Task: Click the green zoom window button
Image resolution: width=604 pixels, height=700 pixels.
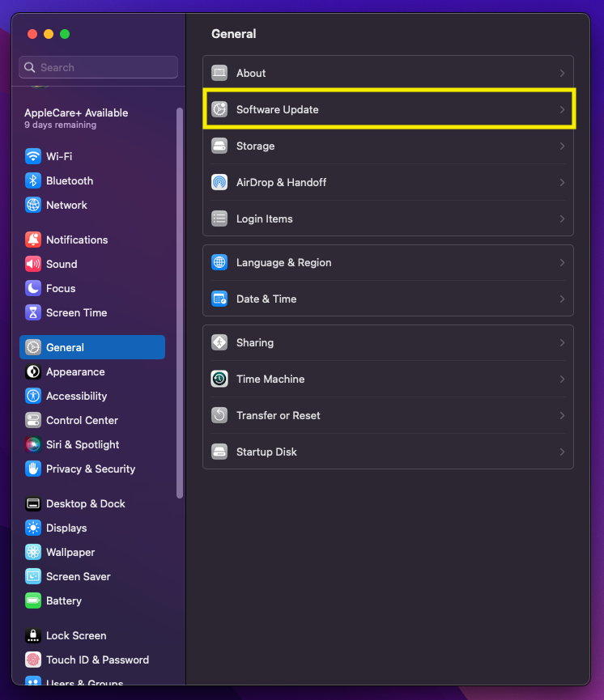Action: 65,34
